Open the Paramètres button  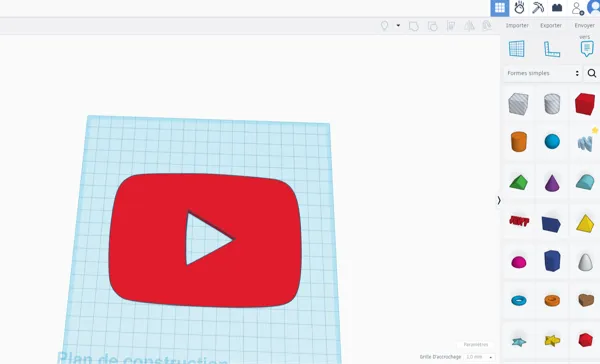click(x=476, y=344)
